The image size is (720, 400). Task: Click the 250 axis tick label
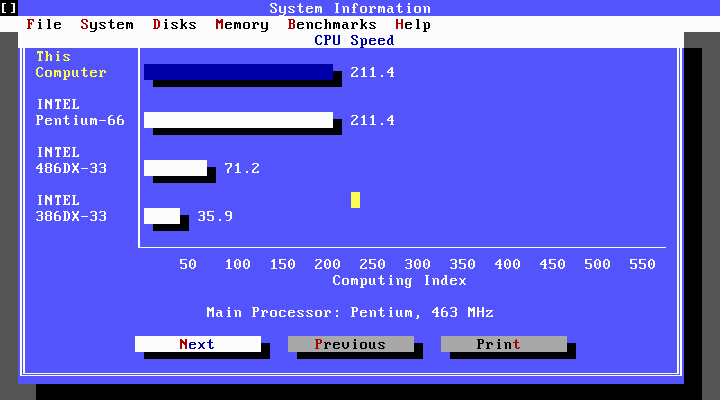pyautogui.click(x=372, y=264)
